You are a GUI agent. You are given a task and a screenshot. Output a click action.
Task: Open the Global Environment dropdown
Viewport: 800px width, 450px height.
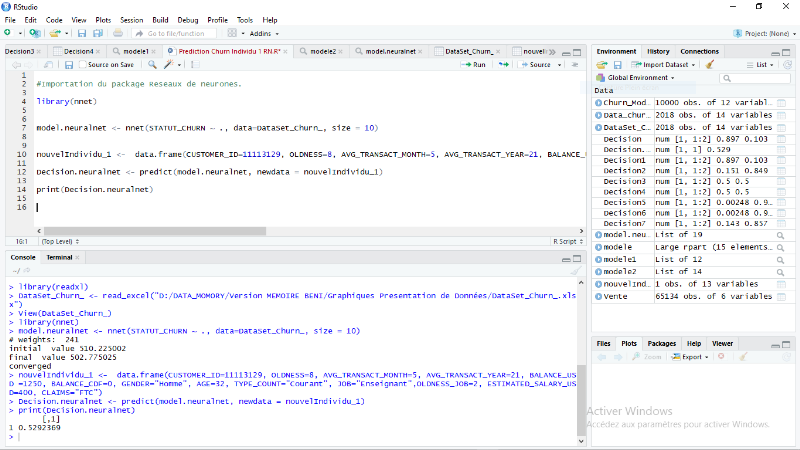pos(640,77)
